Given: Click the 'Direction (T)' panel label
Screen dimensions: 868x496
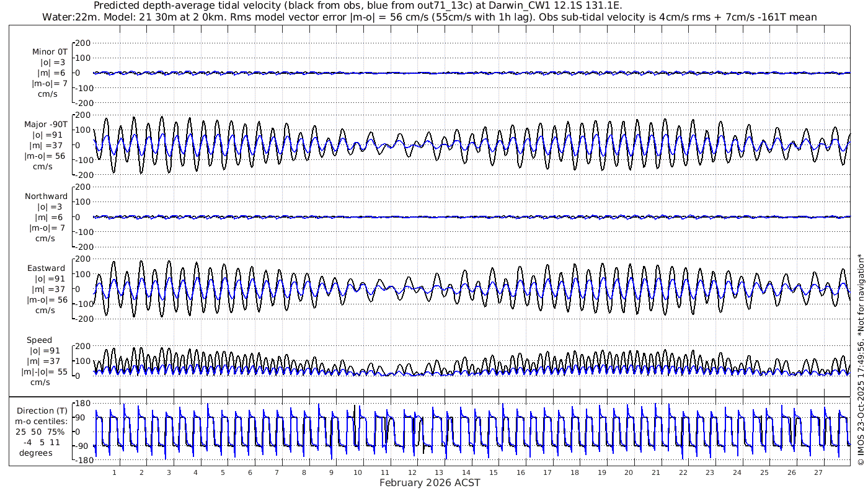Looking at the screenshot, I should coord(42,411).
